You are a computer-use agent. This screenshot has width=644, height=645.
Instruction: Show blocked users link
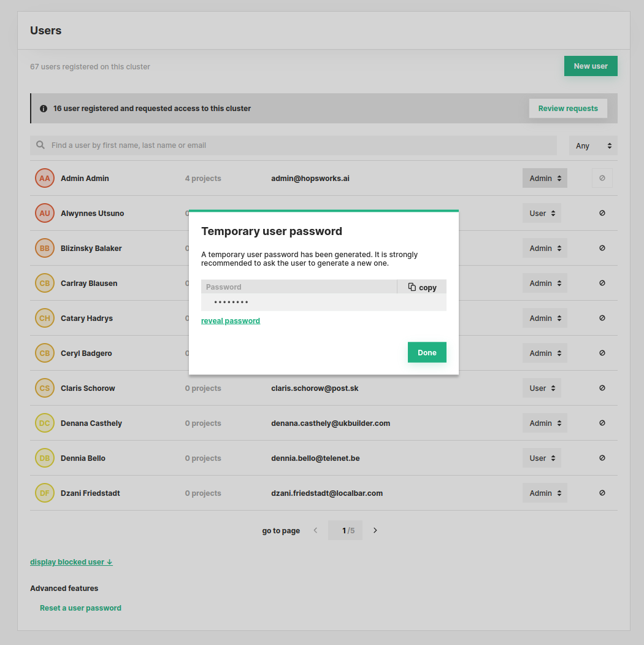[x=71, y=562]
